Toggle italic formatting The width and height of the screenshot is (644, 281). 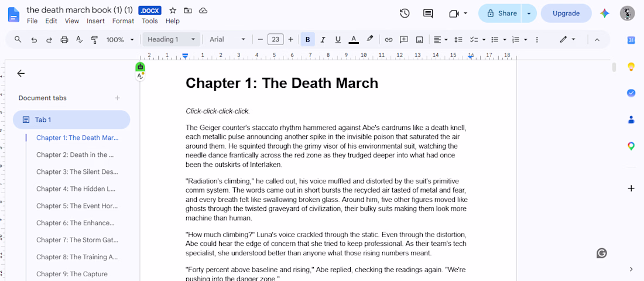[x=323, y=40]
